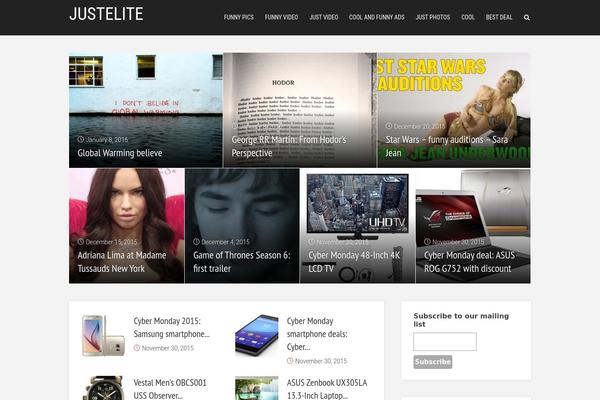Click clock icon under Samsung smartphone article
The width and height of the screenshot is (600, 400).
137,348
